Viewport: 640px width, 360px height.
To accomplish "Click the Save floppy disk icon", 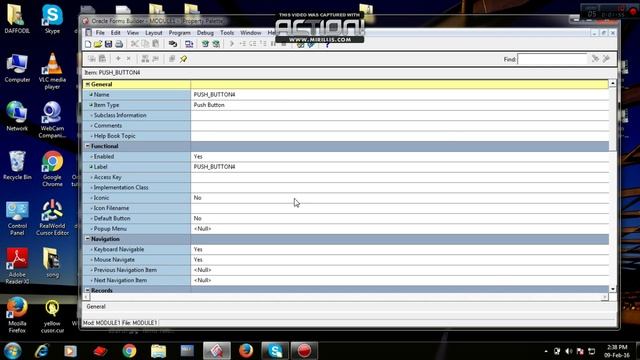I will [108, 44].
